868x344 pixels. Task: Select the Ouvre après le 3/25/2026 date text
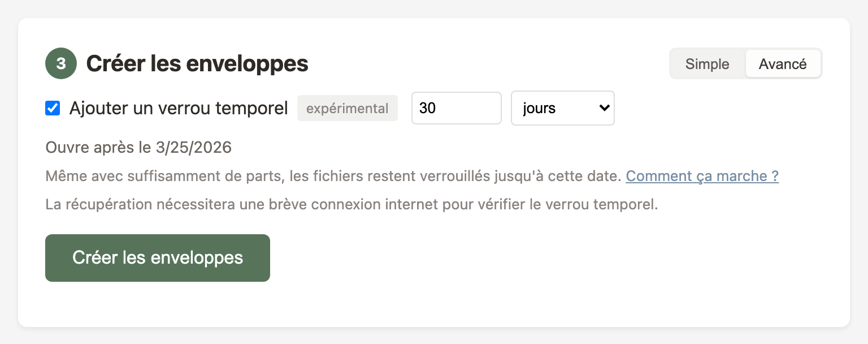coord(138,147)
